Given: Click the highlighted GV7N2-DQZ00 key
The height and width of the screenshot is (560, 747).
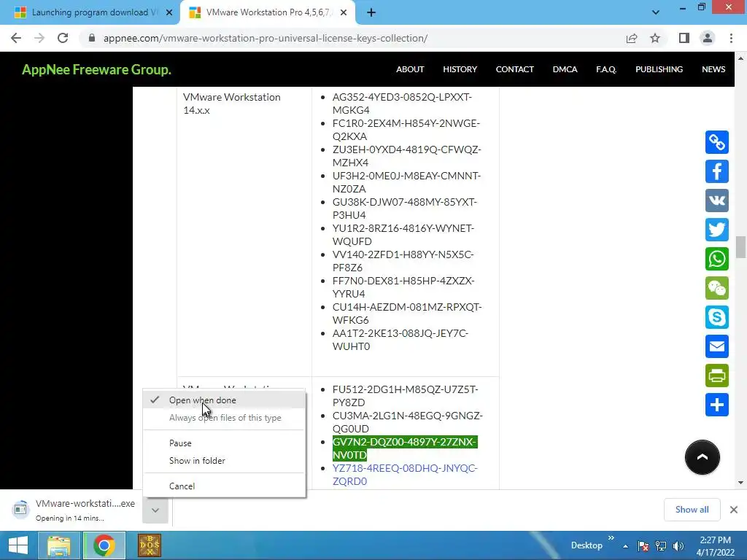Looking at the screenshot, I should 405,448.
